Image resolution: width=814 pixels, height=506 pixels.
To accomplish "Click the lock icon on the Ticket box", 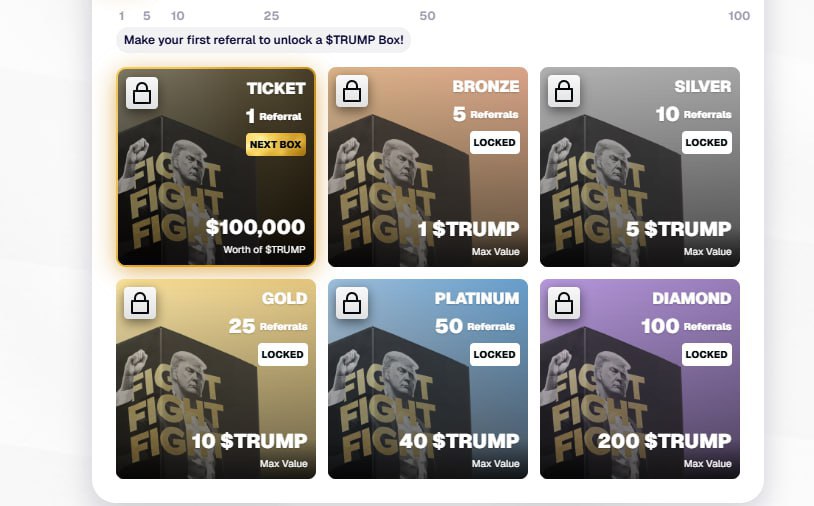I will [142, 93].
